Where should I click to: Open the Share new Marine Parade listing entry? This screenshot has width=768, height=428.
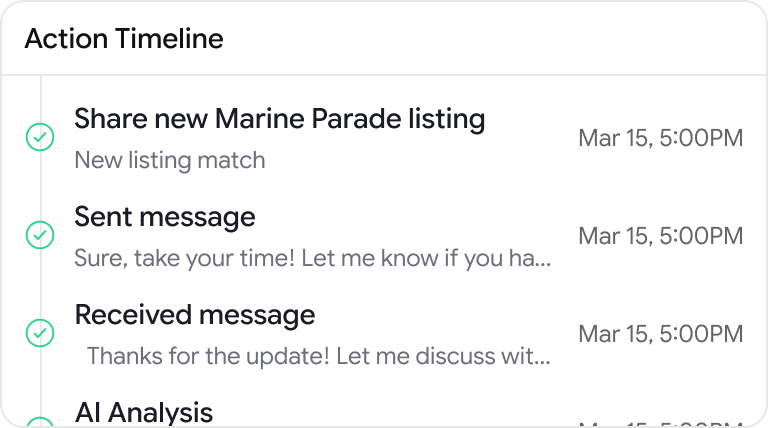point(279,119)
